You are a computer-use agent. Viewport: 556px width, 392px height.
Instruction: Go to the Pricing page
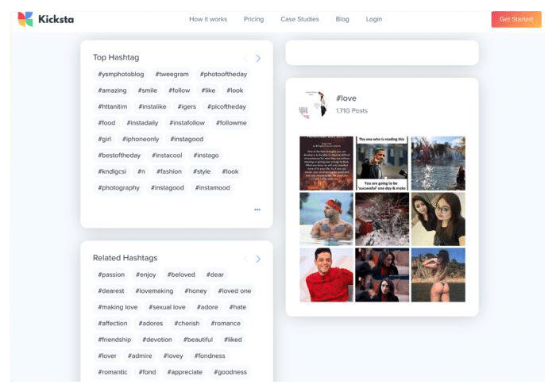(x=253, y=19)
